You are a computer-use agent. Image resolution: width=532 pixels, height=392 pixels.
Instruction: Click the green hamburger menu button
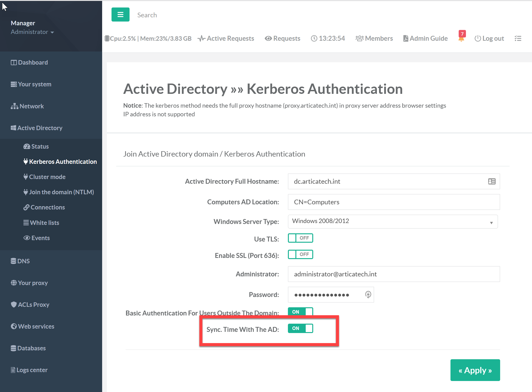120,15
